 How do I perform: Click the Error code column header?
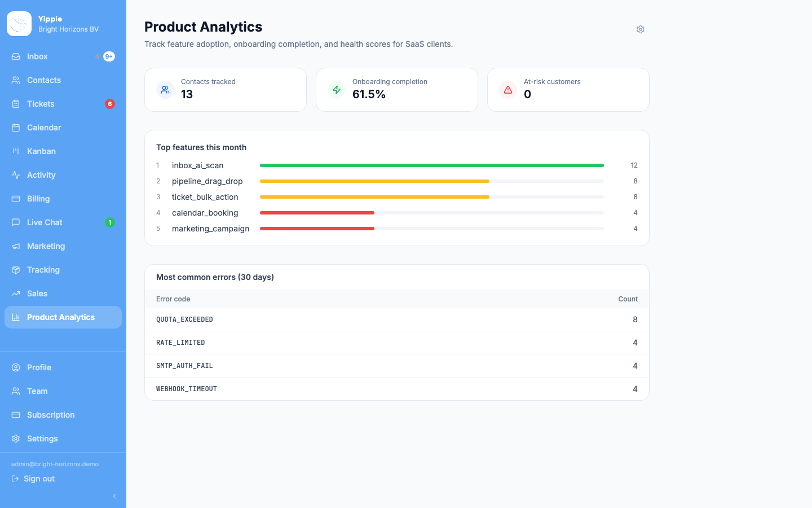pos(173,299)
